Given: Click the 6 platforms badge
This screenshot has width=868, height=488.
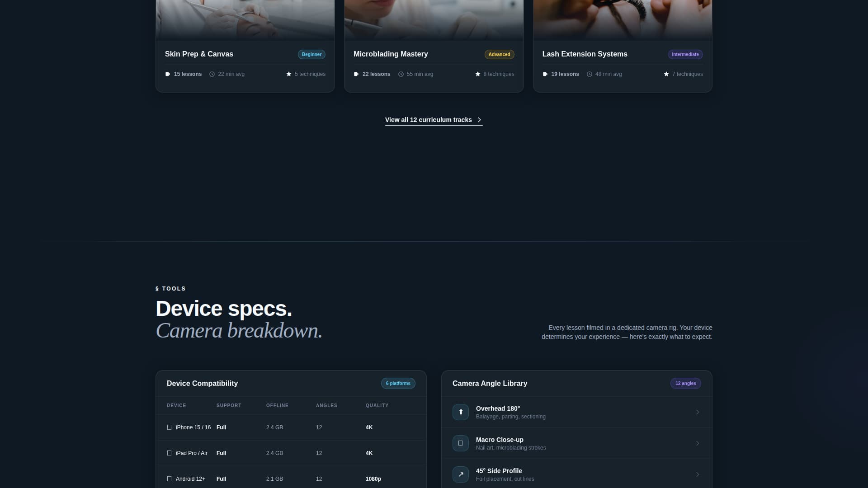Looking at the screenshot, I should coord(398,384).
